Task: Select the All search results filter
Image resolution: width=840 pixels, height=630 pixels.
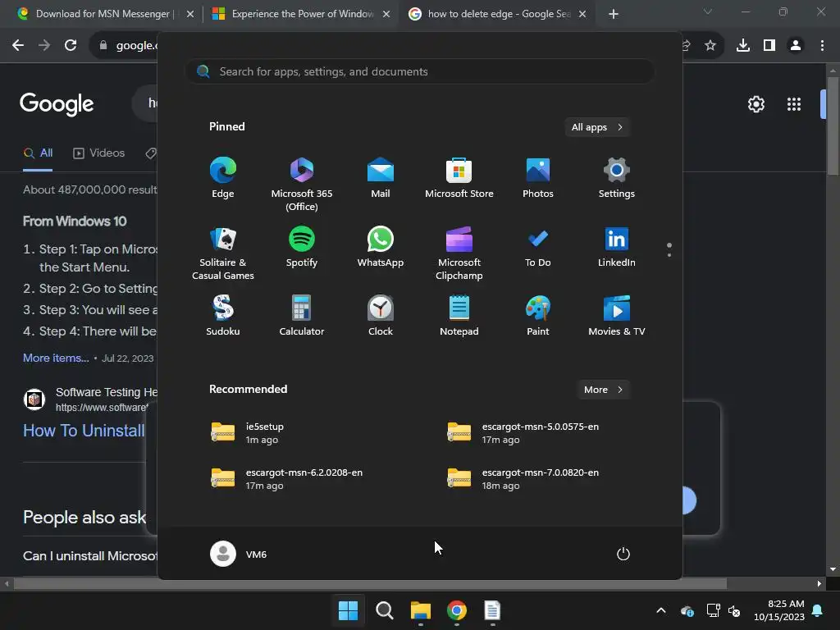Action: [x=38, y=153]
